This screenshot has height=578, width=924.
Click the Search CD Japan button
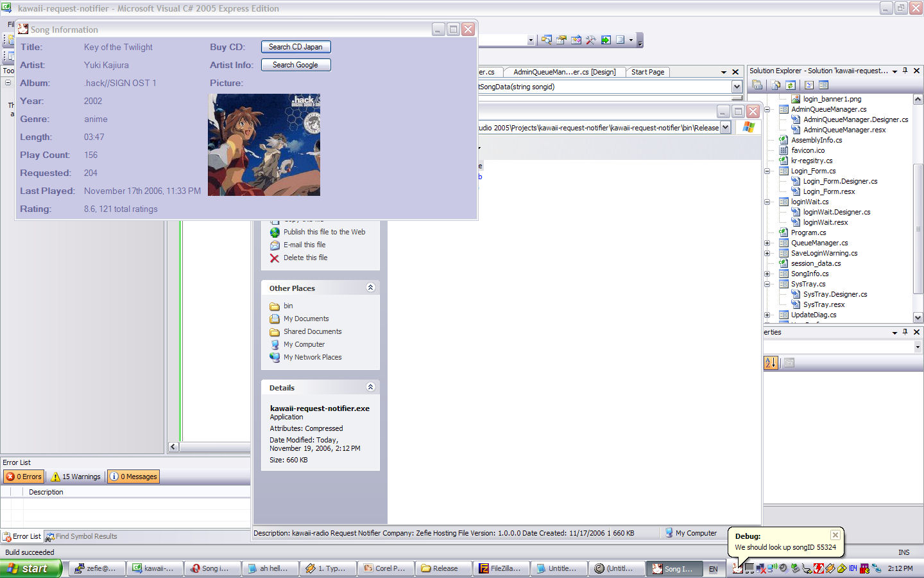tap(296, 47)
